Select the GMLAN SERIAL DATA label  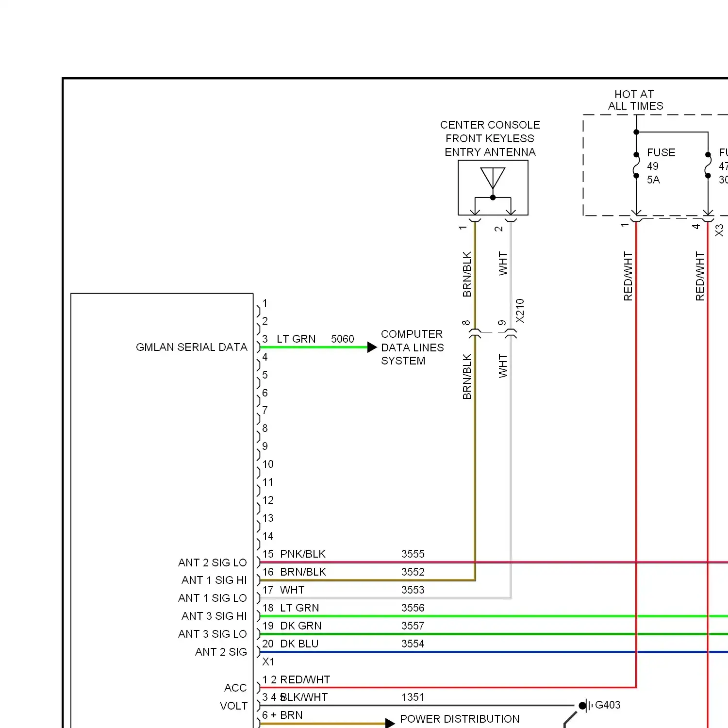pyautogui.click(x=191, y=347)
